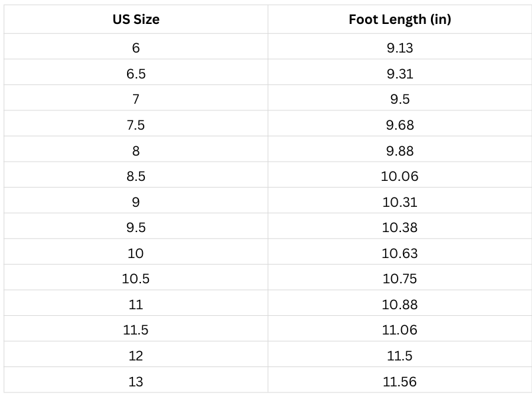Click the 10.88 foot length cell
The image size is (532, 399).
(x=400, y=305)
